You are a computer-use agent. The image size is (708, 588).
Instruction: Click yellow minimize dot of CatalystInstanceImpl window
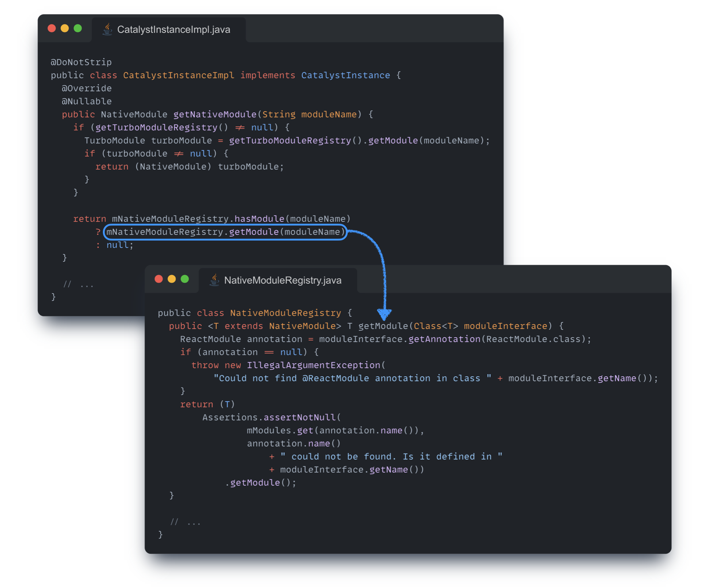tap(65, 29)
